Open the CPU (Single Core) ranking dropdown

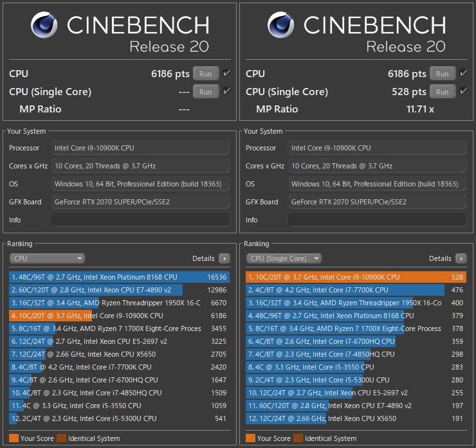284,258
